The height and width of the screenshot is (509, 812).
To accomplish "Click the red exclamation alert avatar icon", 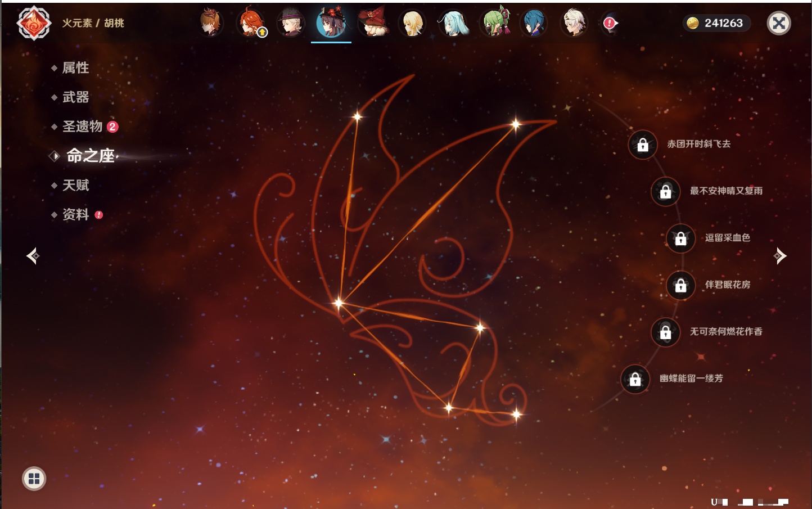I will tap(610, 23).
